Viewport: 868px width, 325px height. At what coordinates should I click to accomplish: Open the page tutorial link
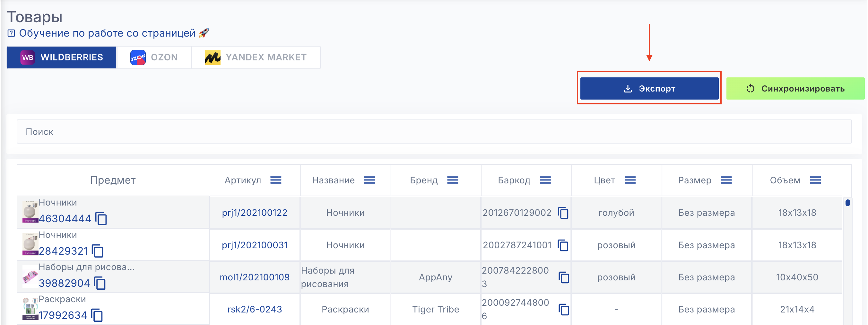pyautogui.click(x=107, y=33)
